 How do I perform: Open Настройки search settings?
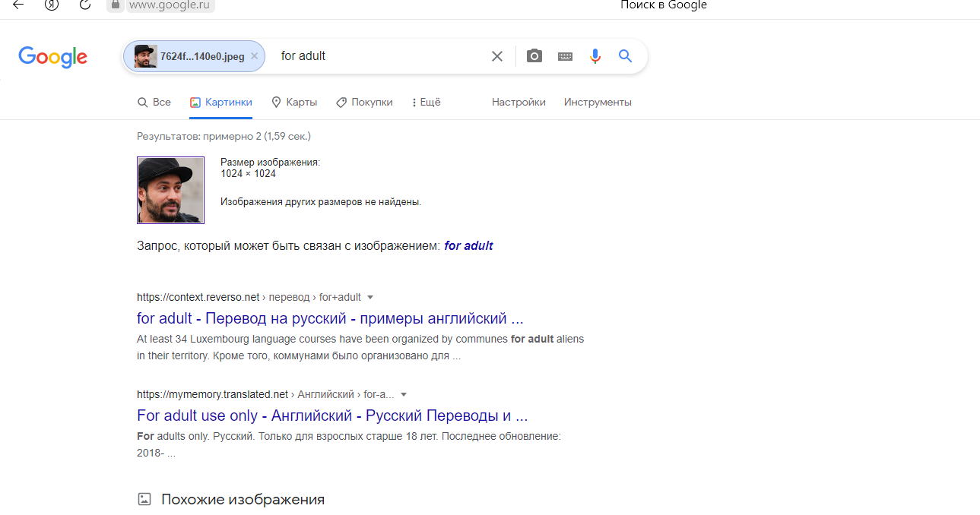point(519,103)
